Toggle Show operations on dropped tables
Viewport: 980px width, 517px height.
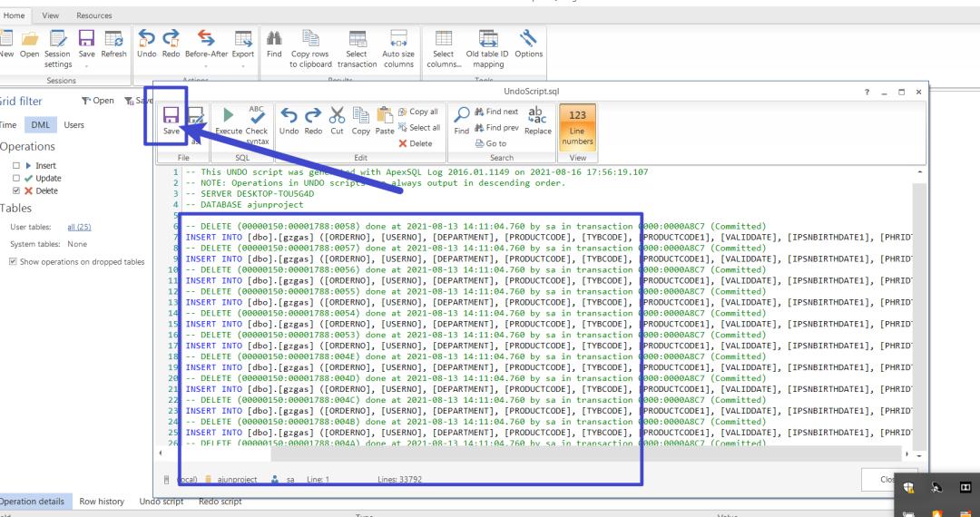pyautogui.click(x=13, y=261)
